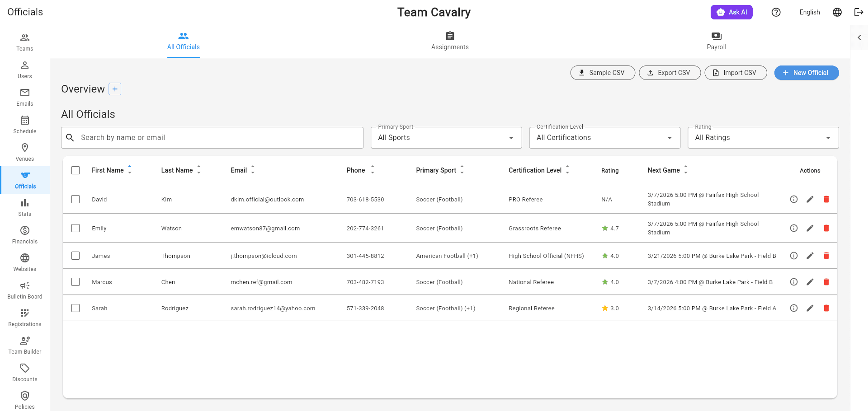Click the help question mark icon
The height and width of the screenshot is (411, 868).
pos(776,12)
